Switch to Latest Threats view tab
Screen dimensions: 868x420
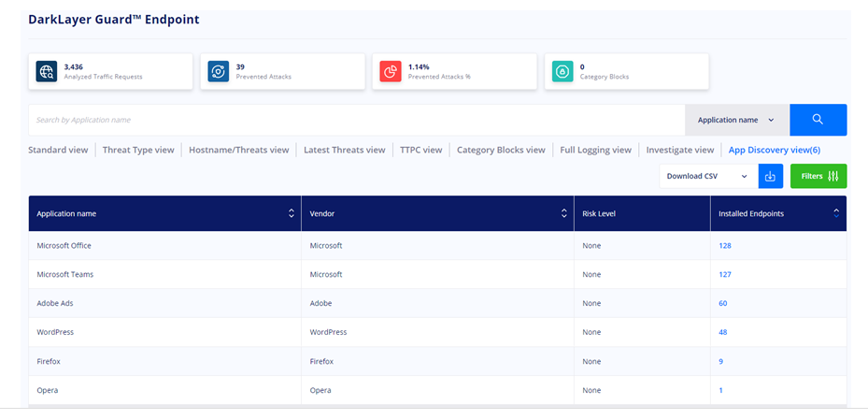[x=345, y=150]
